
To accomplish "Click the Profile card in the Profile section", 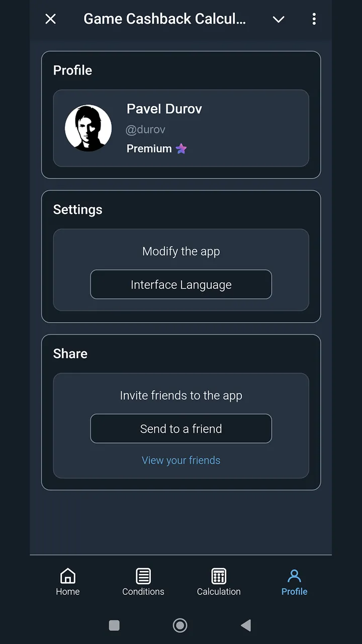I will coord(181,128).
